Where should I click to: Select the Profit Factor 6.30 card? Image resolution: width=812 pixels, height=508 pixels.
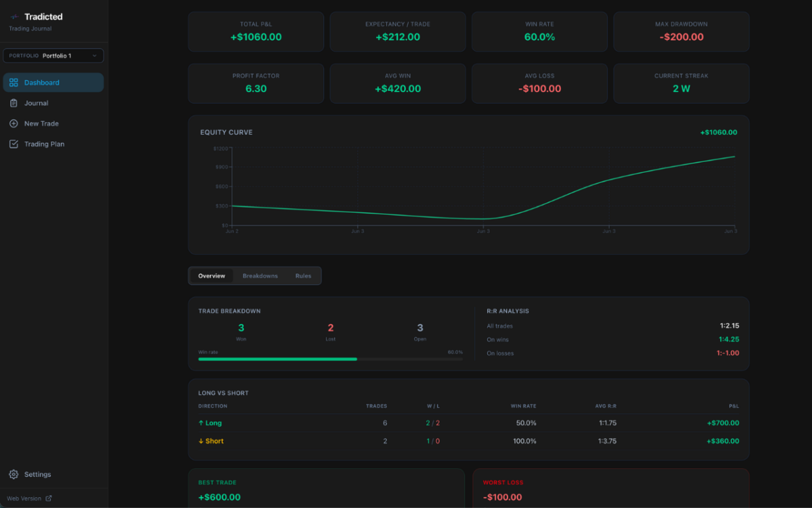tap(256, 83)
